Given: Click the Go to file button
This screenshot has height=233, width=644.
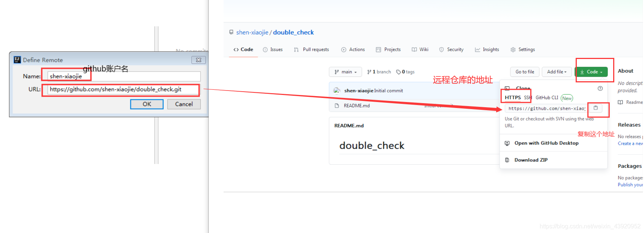Looking at the screenshot, I should [x=525, y=72].
